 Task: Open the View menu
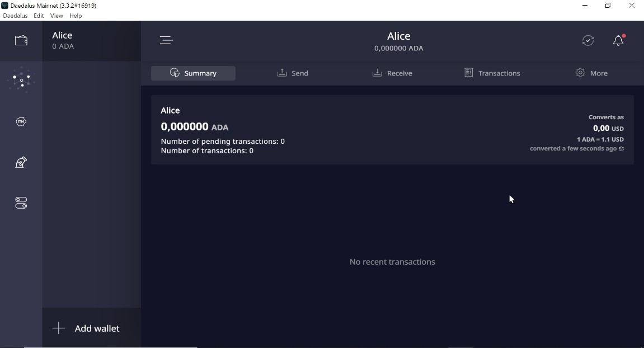(x=57, y=16)
